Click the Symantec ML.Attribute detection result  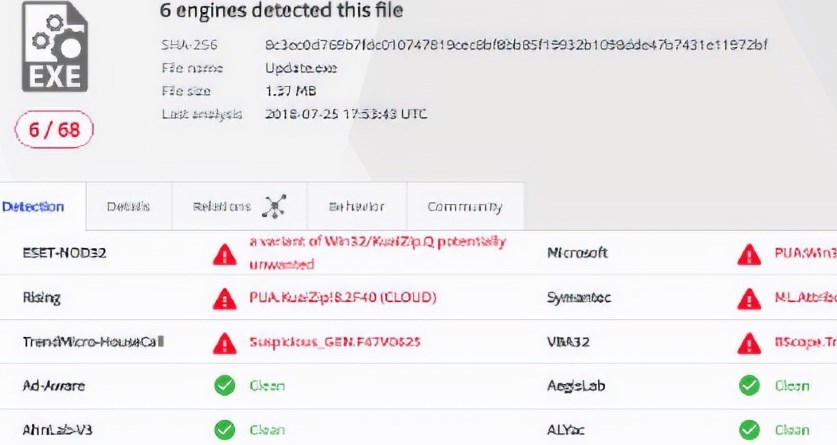pos(806,297)
